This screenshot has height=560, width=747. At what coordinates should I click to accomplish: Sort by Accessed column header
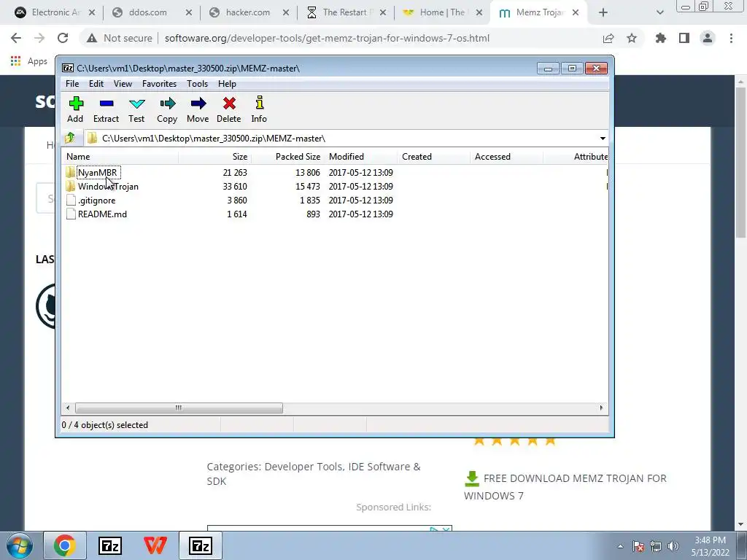coord(506,157)
